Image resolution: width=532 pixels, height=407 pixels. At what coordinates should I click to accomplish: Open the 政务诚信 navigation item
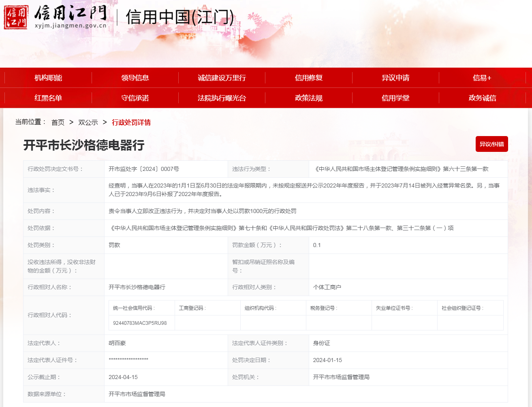click(482, 98)
